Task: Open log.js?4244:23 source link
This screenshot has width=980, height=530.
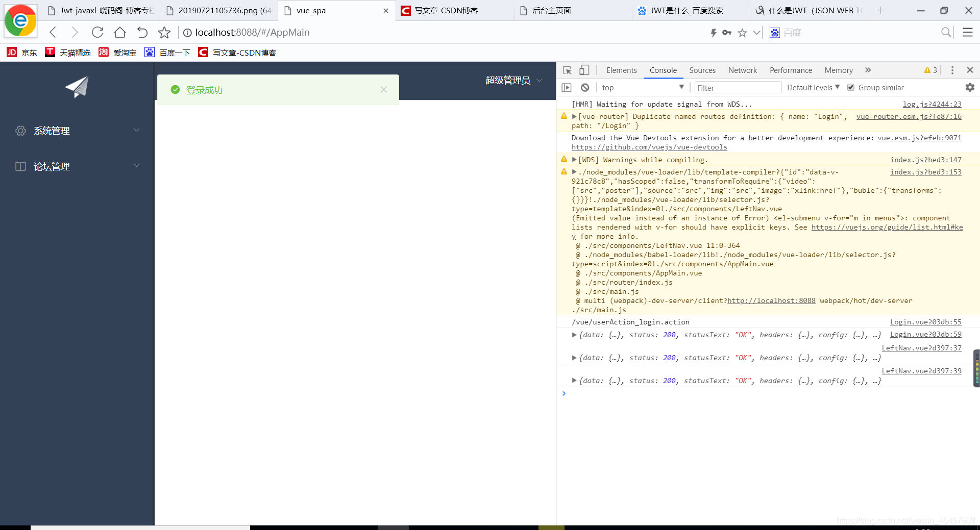Action: (932, 105)
